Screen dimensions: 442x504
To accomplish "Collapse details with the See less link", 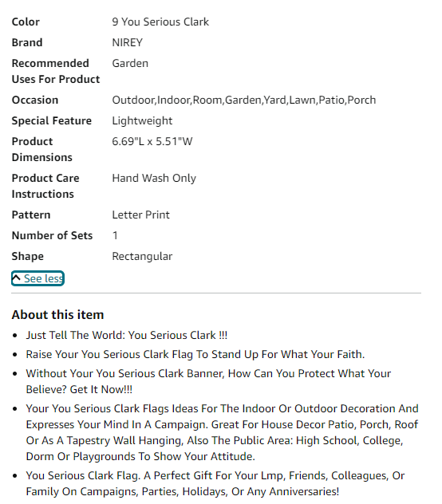I will click(38, 278).
